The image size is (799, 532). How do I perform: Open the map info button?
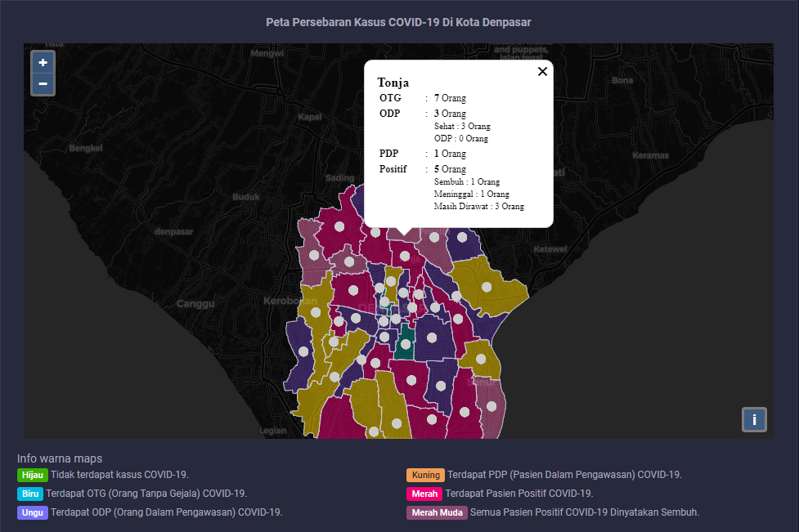[753, 419]
